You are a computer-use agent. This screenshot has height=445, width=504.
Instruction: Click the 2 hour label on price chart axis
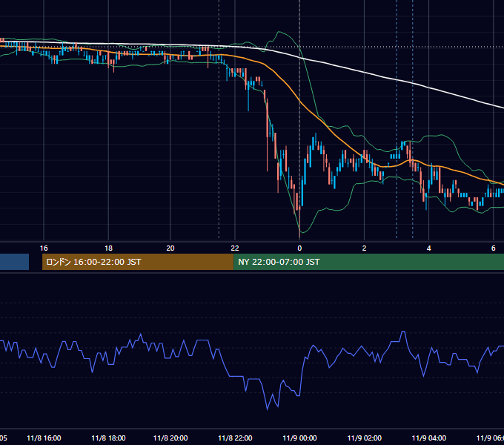(364, 248)
